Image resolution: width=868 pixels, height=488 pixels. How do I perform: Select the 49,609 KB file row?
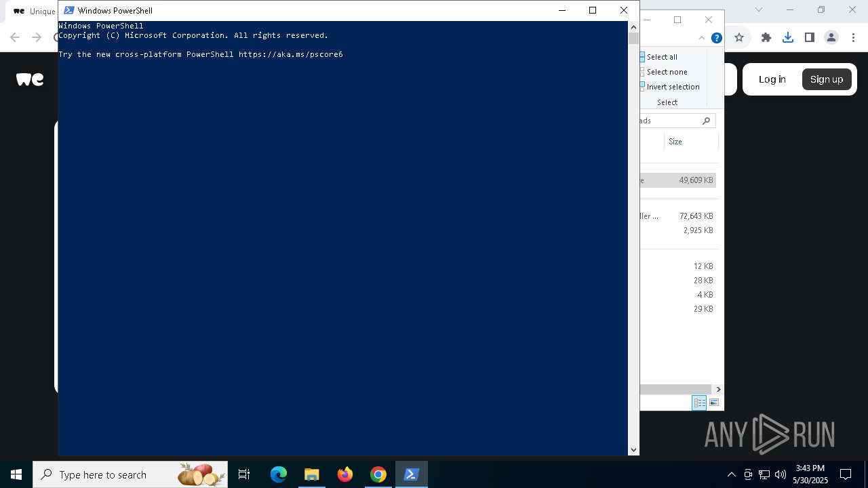click(678, 180)
